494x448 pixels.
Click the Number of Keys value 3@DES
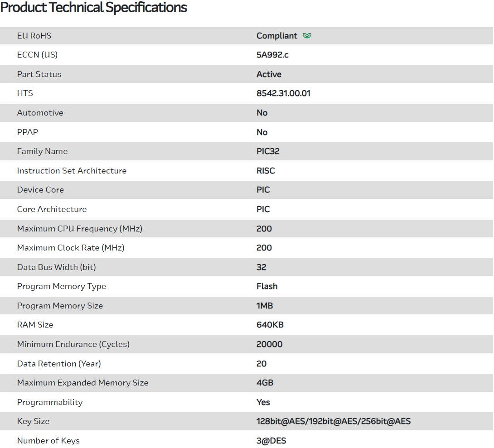(271, 441)
